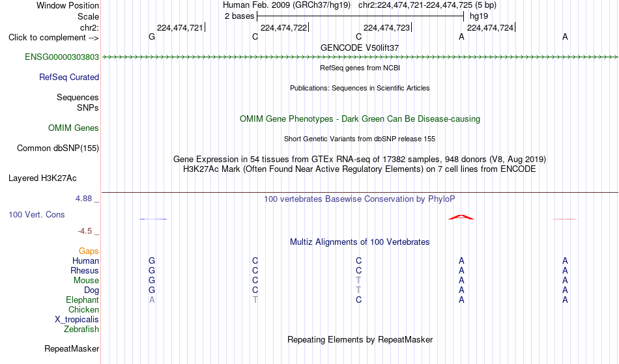
Task: Click the chr2:224,474,721-224,474,725 window position text
Action: [427, 5]
